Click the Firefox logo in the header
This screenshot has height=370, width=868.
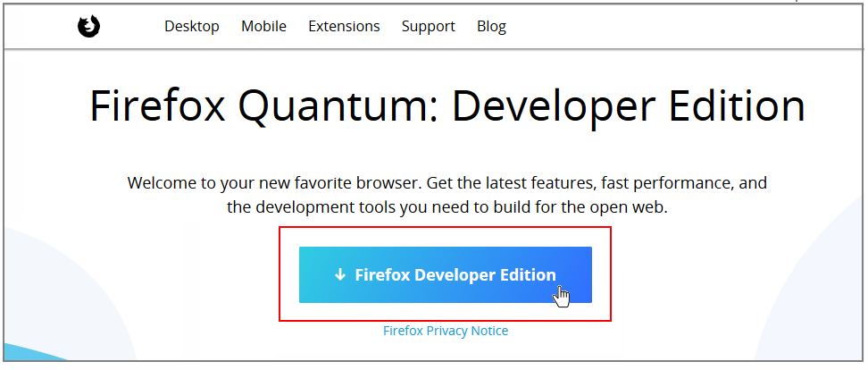(x=88, y=27)
